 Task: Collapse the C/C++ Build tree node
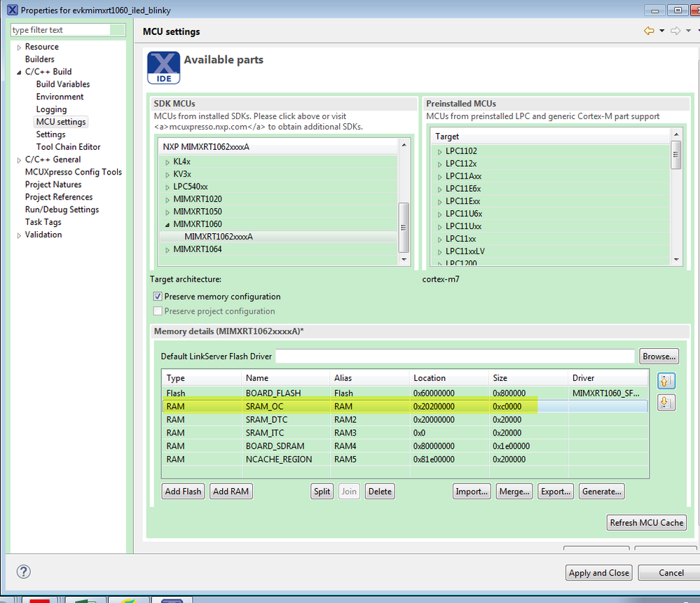(x=19, y=72)
